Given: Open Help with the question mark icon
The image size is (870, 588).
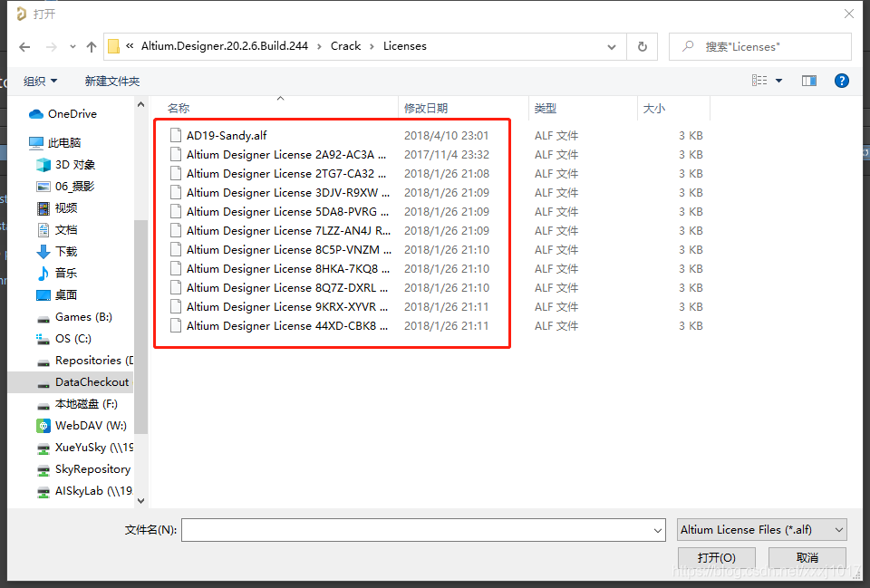Looking at the screenshot, I should click(x=841, y=81).
